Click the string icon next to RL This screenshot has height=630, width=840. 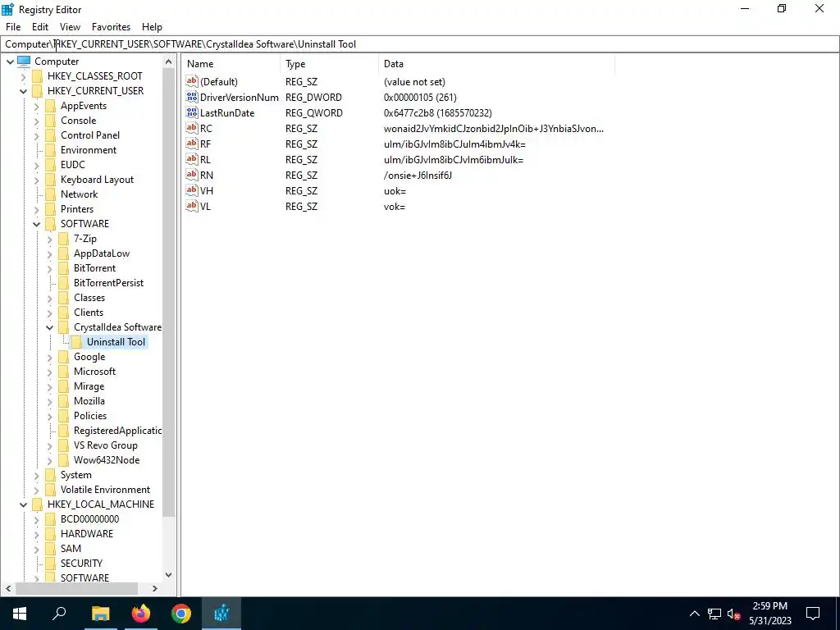point(192,159)
